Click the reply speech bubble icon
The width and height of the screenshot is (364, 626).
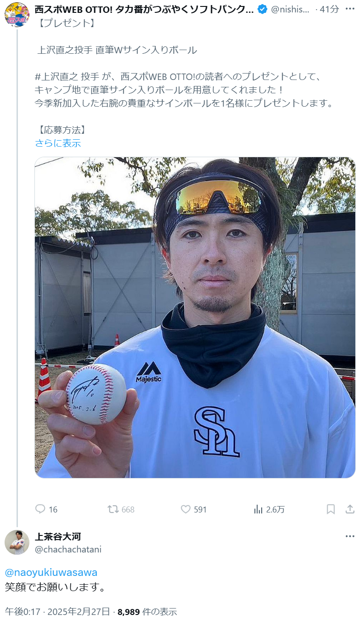pos(40,509)
